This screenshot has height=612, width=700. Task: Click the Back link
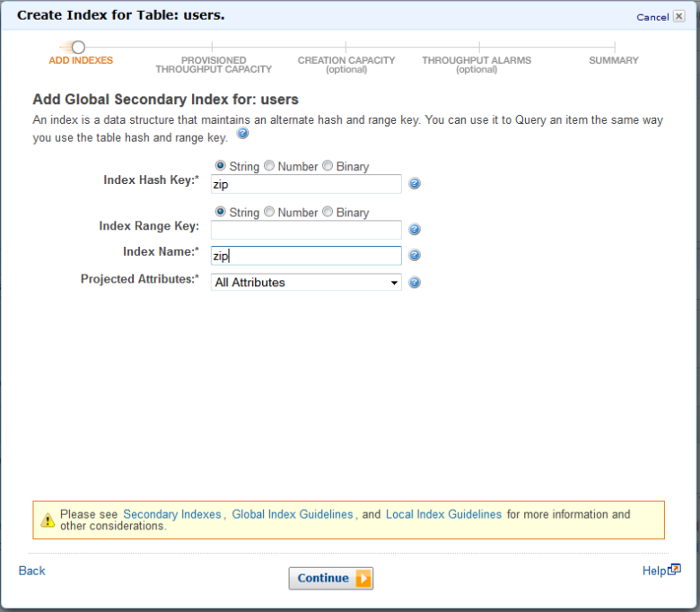pos(31,571)
